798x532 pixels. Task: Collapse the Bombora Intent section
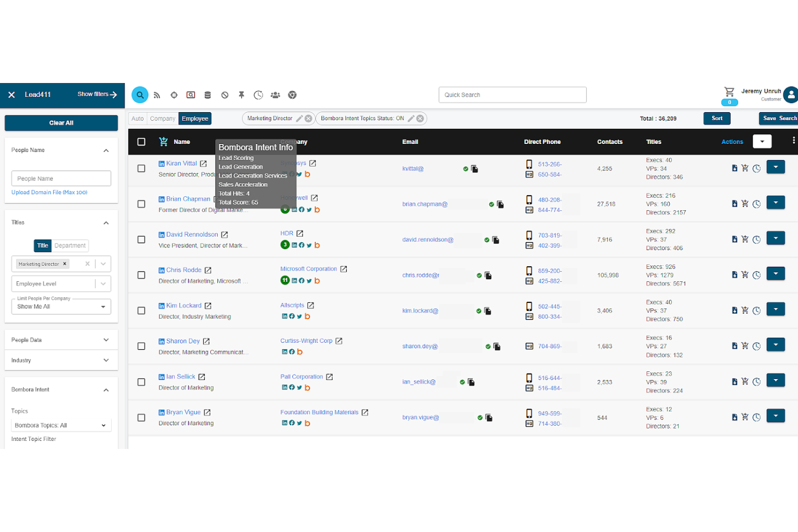[106, 390]
